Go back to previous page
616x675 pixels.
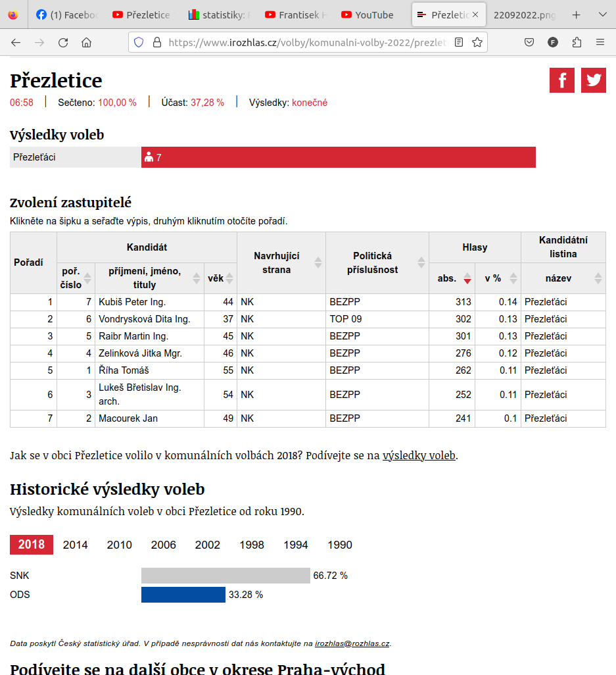coord(16,42)
